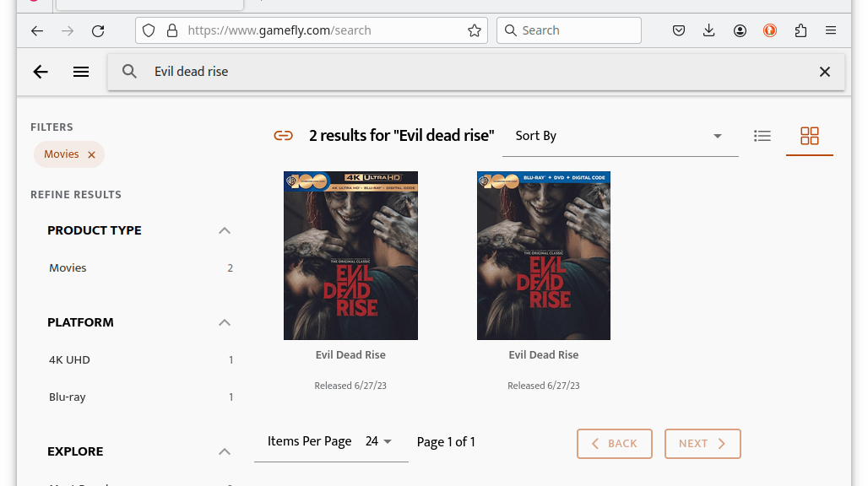Open the 4K Ultra HD Evil Dead Rise cover

(x=351, y=256)
